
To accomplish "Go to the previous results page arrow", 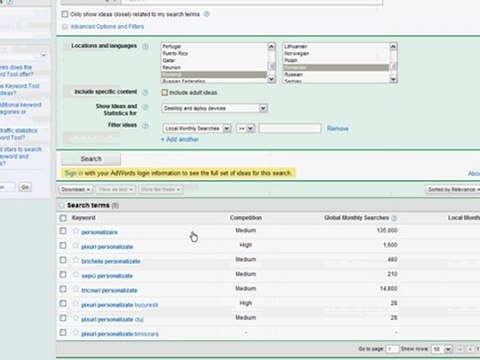I will (469, 349).
